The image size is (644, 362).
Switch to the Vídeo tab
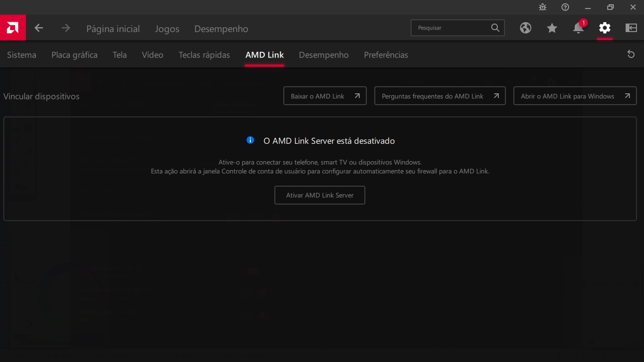click(153, 55)
